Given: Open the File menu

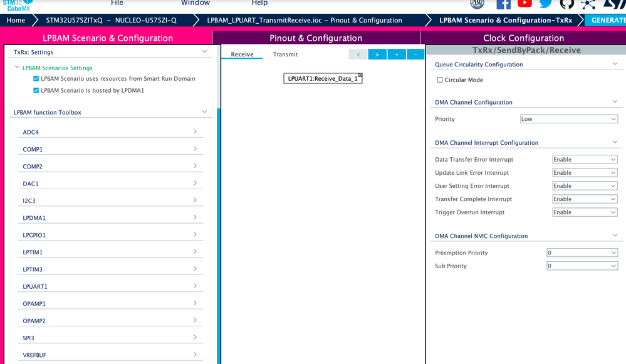Looking at the screenshot, I should pos(117,3).
